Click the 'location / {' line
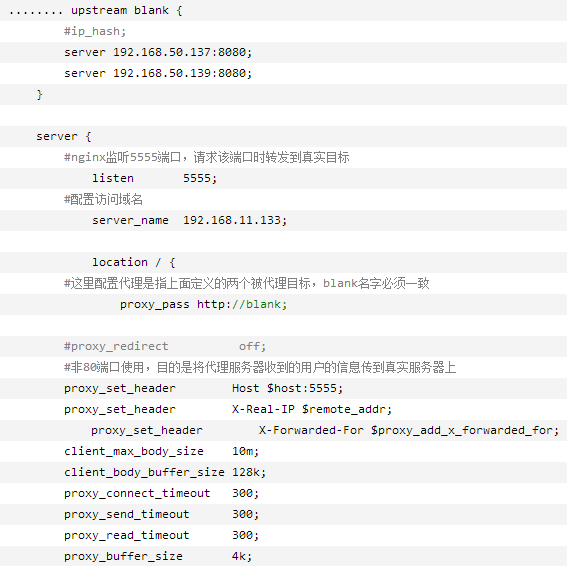 click(134, 262)
